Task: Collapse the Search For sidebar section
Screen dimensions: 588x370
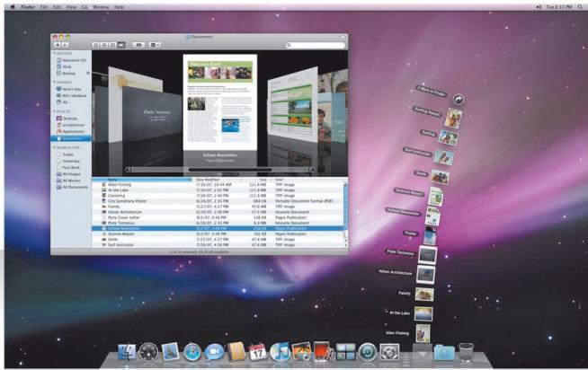Action: point(54,147)
